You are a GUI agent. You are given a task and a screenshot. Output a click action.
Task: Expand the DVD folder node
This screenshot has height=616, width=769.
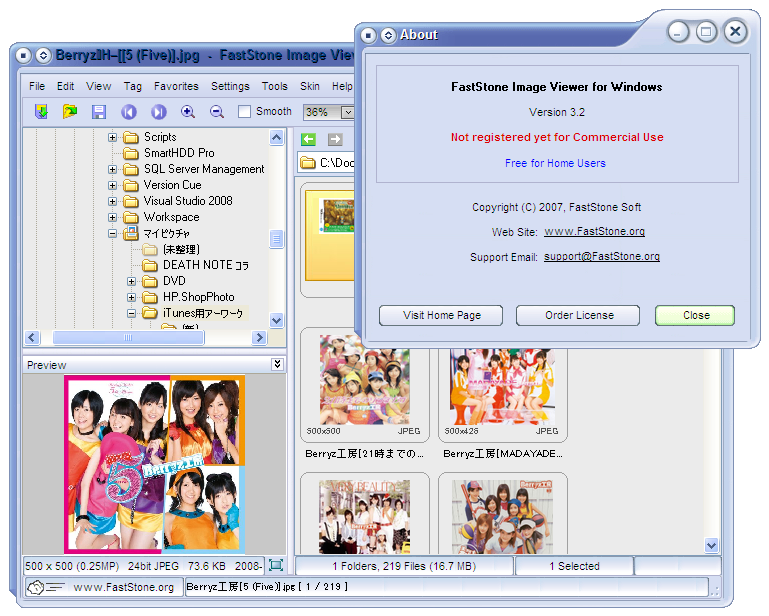point(131,282)
